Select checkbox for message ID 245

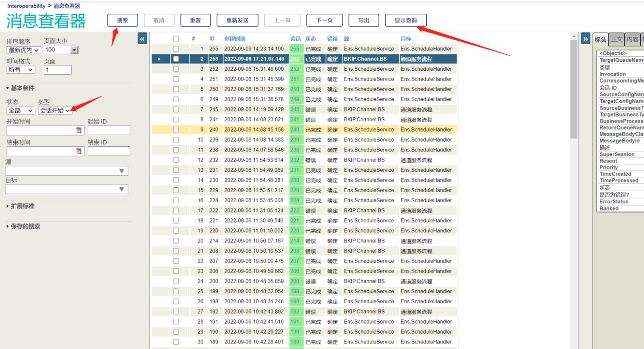pyautogui.click(x=176, y=109)
